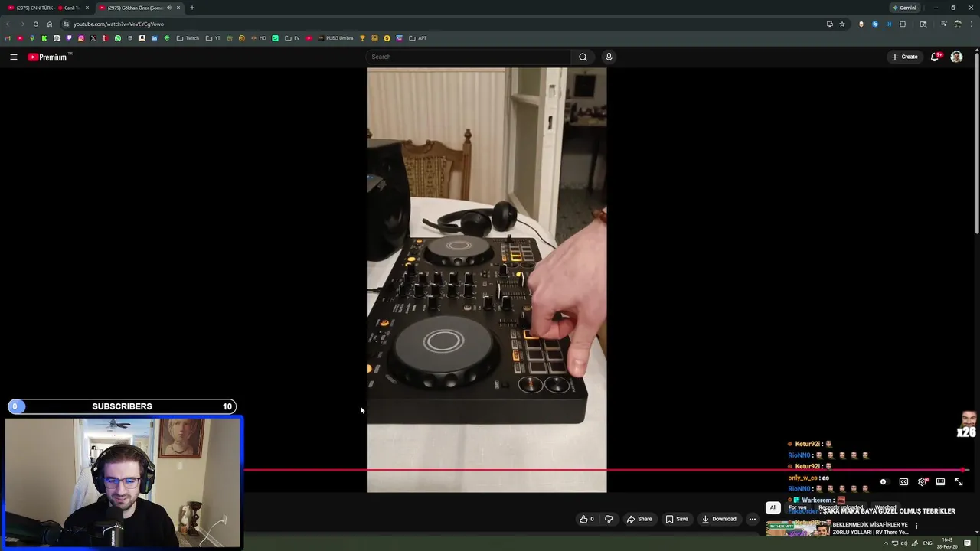Screen dimensions: 980x551
Task: Open the YT bookmarks folder
Action: tap(214, 38)
